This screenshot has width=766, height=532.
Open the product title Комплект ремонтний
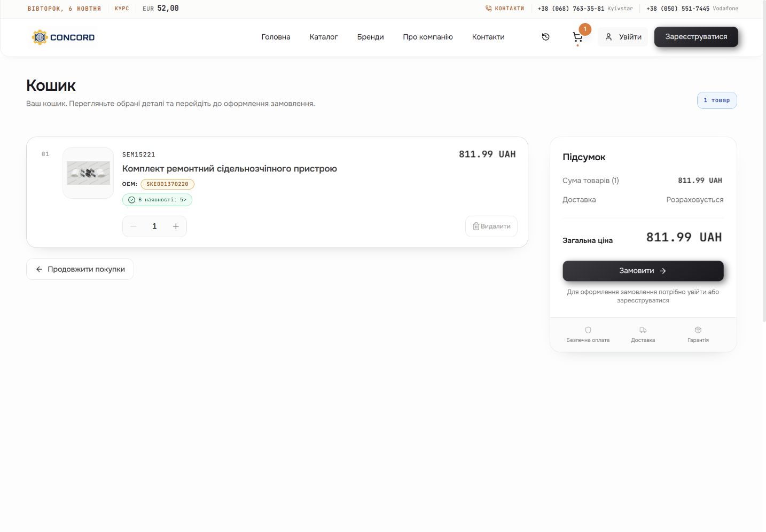point(230,169)
